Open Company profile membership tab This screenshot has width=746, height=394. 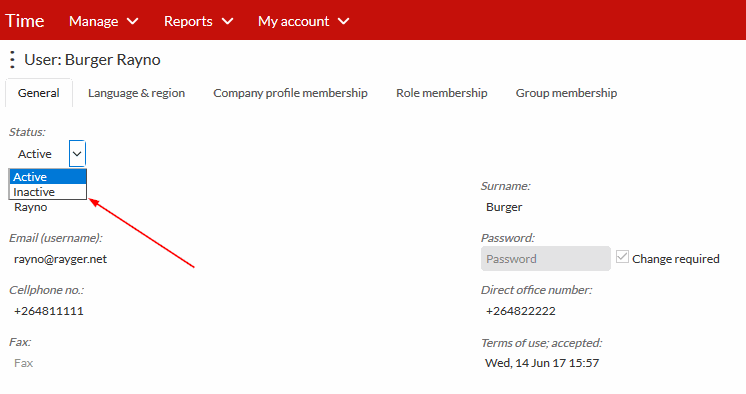click(290, 93)
